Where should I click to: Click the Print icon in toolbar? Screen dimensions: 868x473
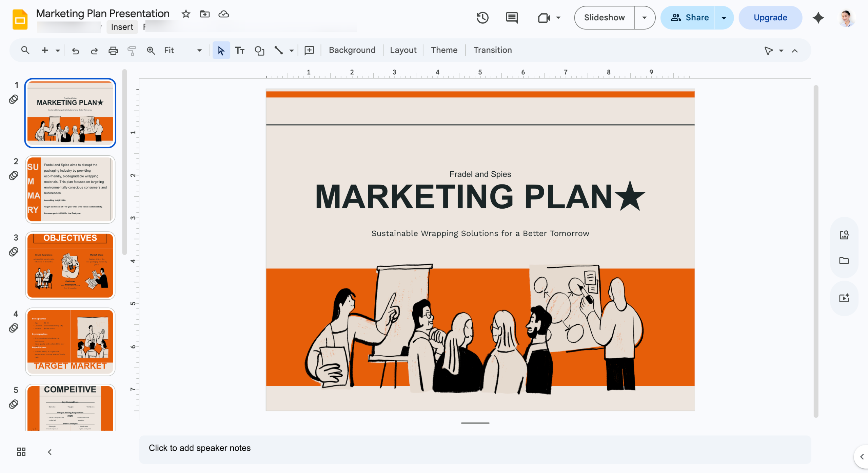[x=113, y=51]
